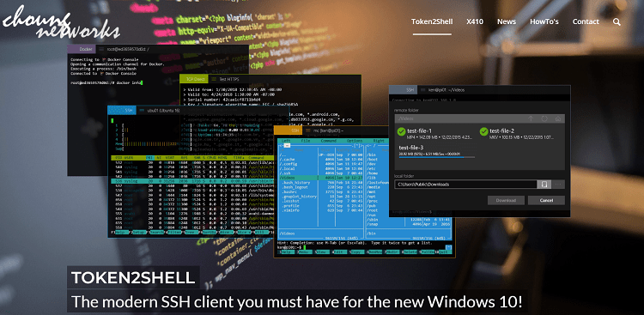Open the Command menu in Midnight Commander
Image resolution: width=644 pixels, height=315 pixels.
[x=329, y=141]
